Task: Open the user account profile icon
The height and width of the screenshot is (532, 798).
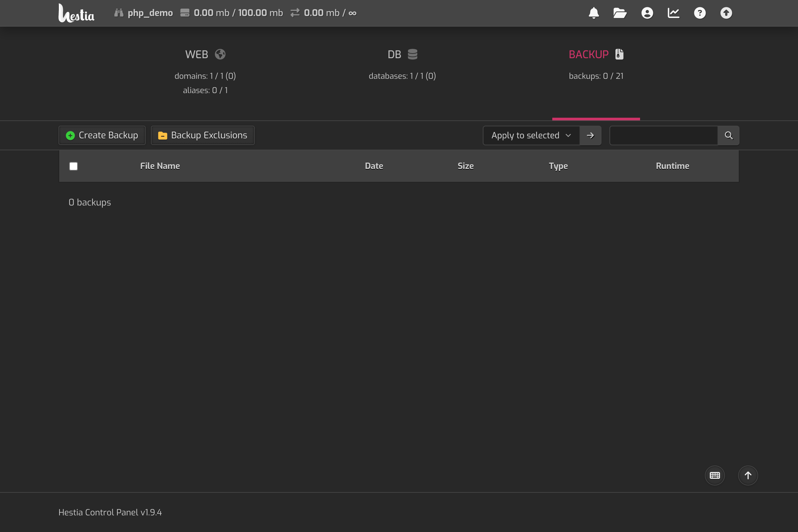Action: (x=647, y=13)
